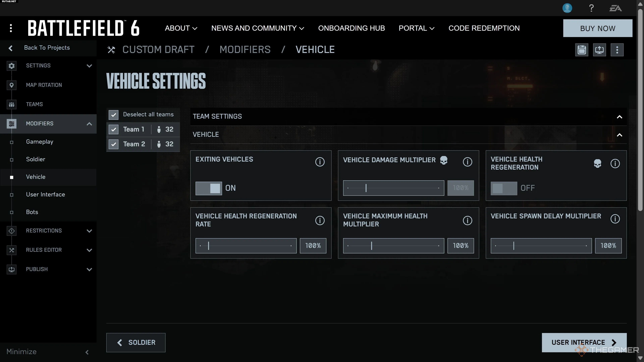Screen dimensions: 644x362
Task: Toggle the Exiting Vehicles switch off
Action: coord(208,188)
